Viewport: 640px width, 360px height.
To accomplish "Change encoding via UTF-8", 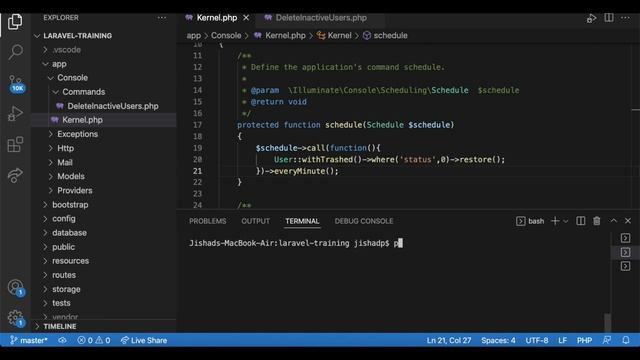I will pyautogui.click(x=537, y=340).
